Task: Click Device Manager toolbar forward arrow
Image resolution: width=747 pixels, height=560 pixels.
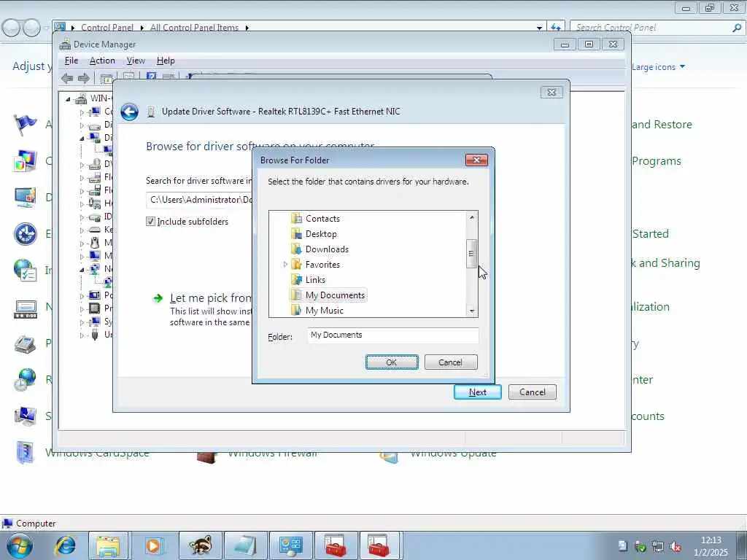Action: point(84,79)
